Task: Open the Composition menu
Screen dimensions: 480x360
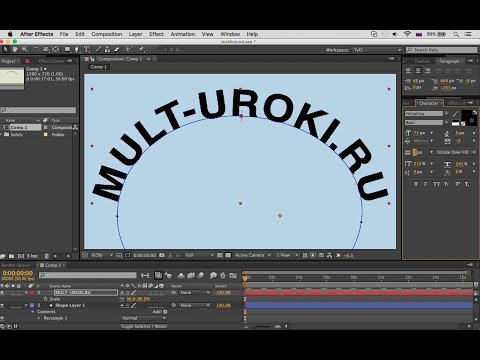Action: coord(107,34)
